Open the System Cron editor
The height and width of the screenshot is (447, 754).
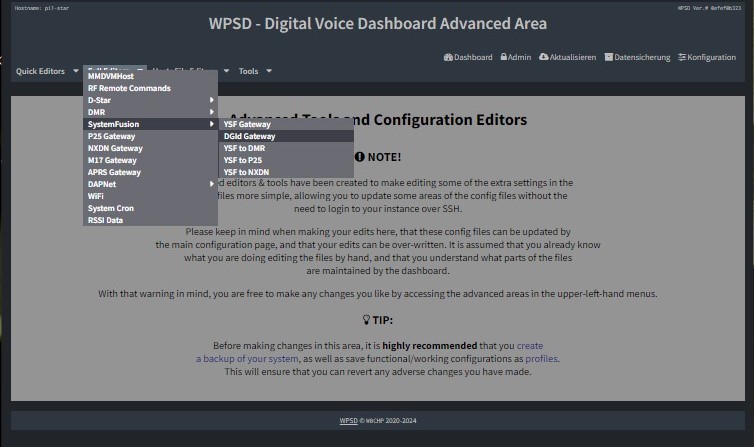113,208
